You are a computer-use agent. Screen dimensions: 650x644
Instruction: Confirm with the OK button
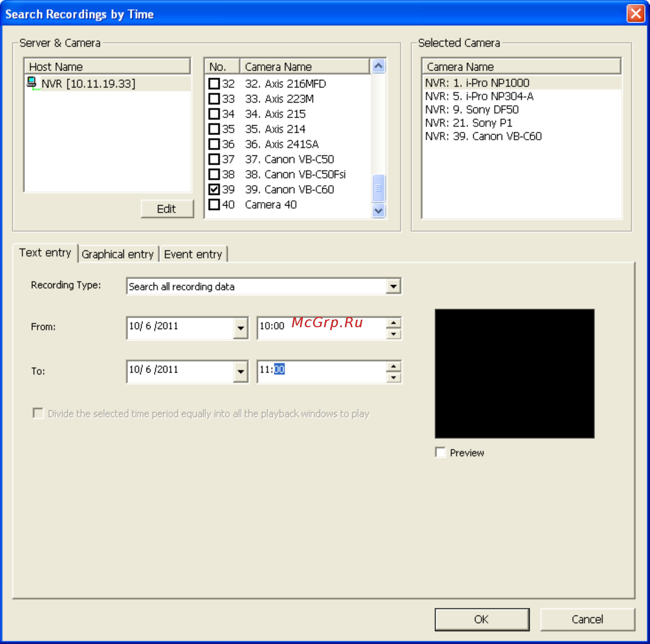(482, 619)
